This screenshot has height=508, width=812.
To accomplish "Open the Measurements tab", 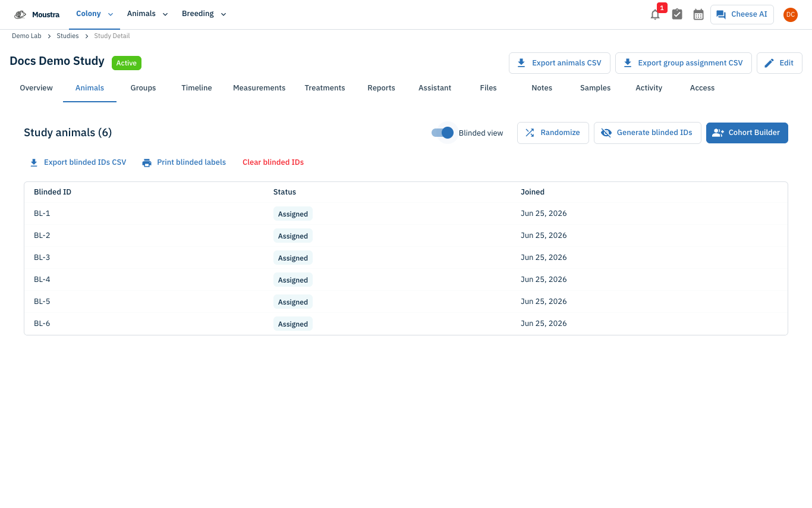I will click(259, 88).
